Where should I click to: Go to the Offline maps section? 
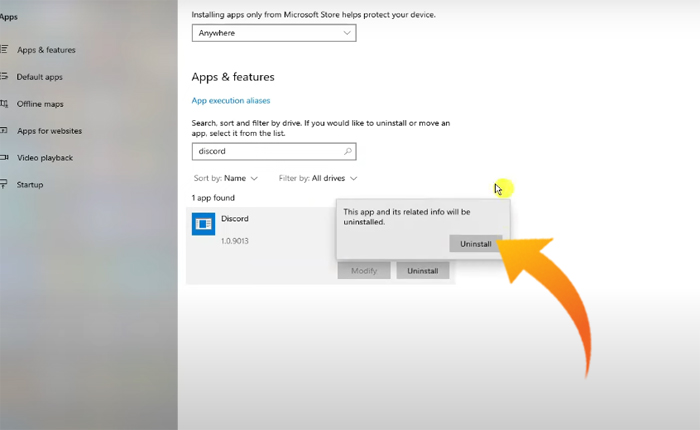coord(39,104)
